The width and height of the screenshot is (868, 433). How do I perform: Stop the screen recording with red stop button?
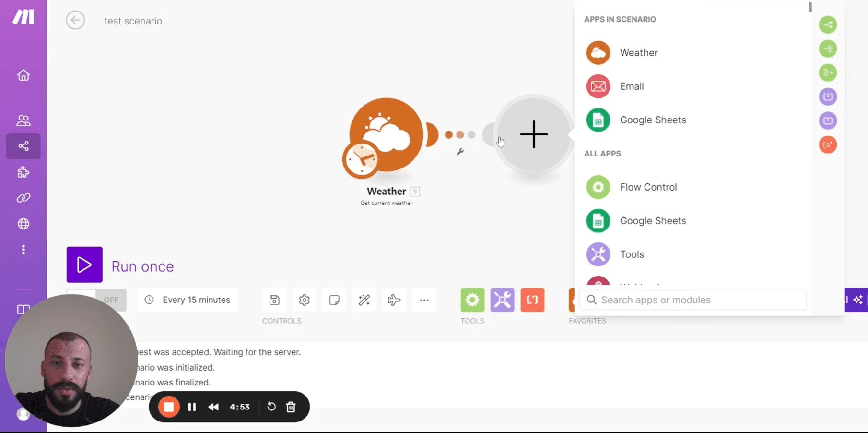[x=169, y=407]
